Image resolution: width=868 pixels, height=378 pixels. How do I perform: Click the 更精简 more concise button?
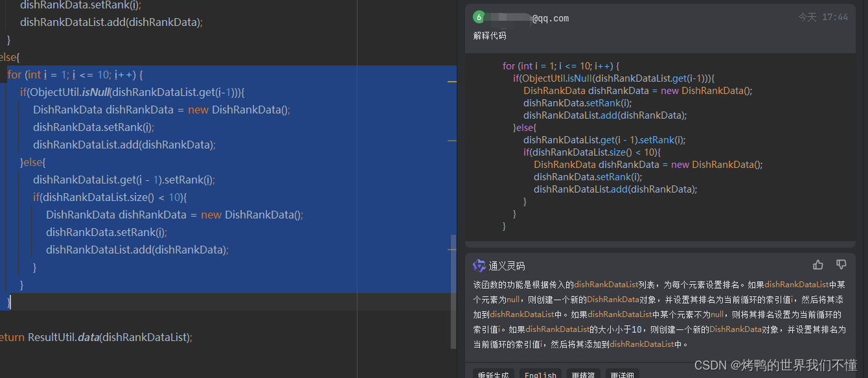(583, 375)
